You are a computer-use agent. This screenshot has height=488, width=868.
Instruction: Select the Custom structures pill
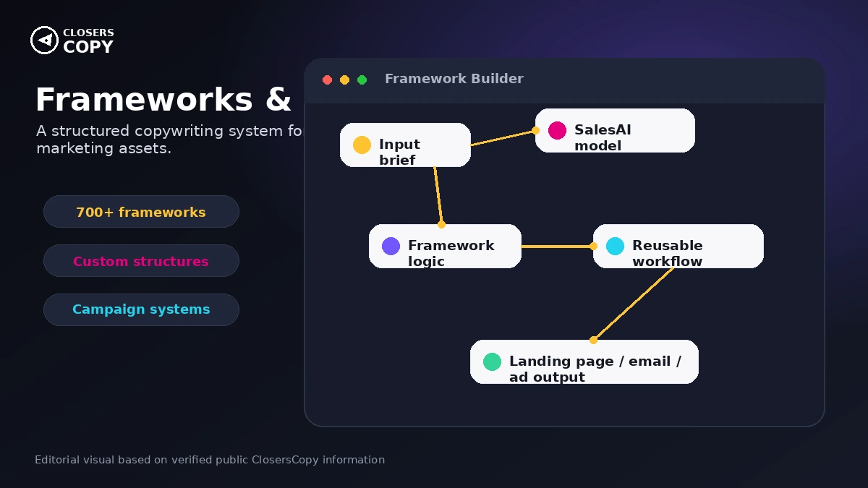click(x=141, y=261)
